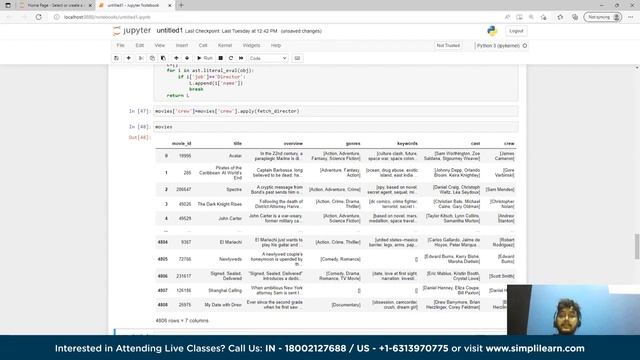Click title cell El Mariachi
The height and width of the screenshot is (360, 640).
[x=231, y=242]
